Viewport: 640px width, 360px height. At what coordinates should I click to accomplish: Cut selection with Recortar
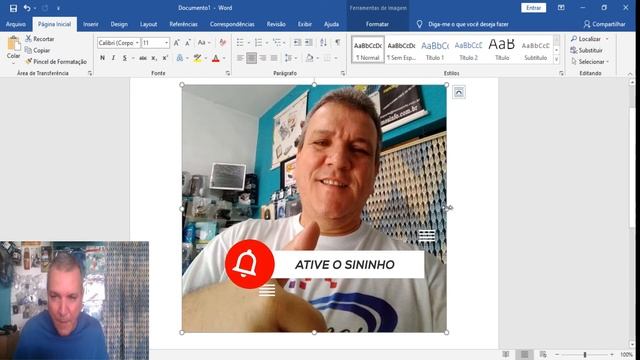coord(40,39)
